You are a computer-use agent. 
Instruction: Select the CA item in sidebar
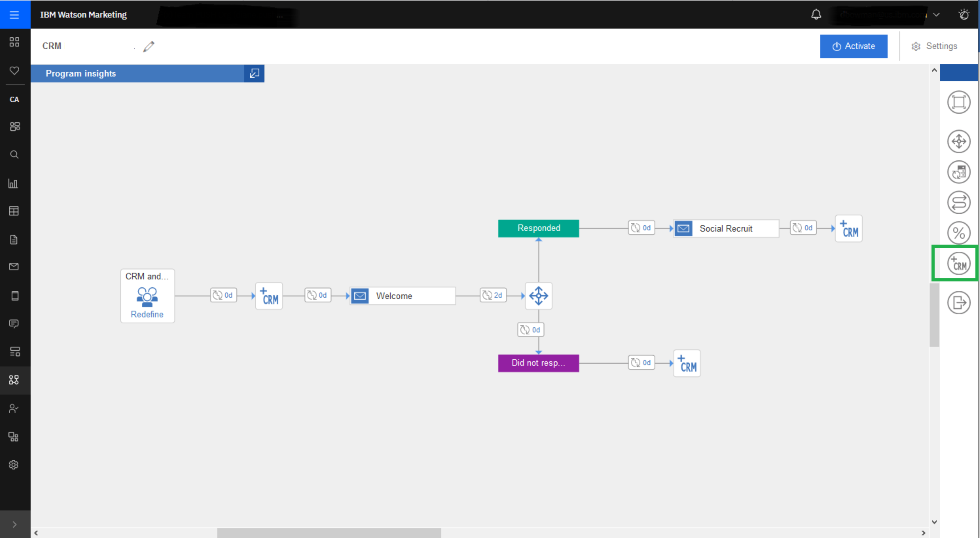point(14,99)
